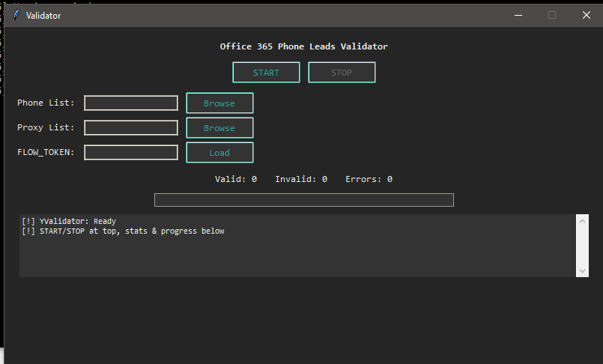Image resolution: width=603 pixels, height=364 pixels.
Task: Click the 'Errors: 0' counter
Action: 369,179
